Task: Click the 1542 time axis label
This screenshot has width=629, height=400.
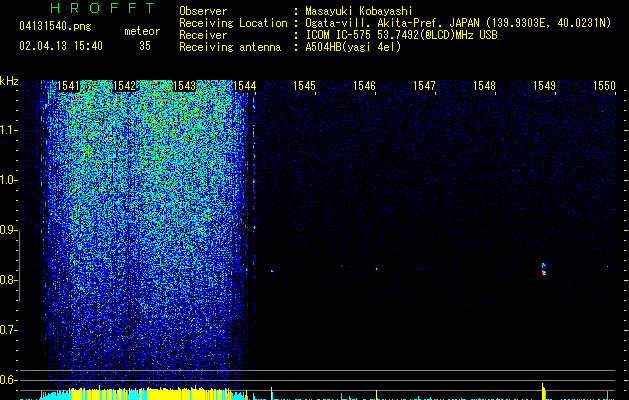Action: (x=125, y=86)
